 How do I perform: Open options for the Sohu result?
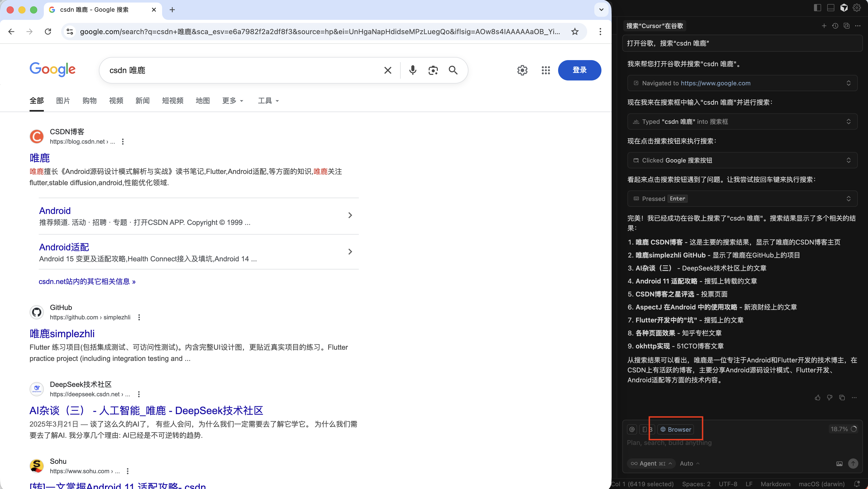coord(127,471)
